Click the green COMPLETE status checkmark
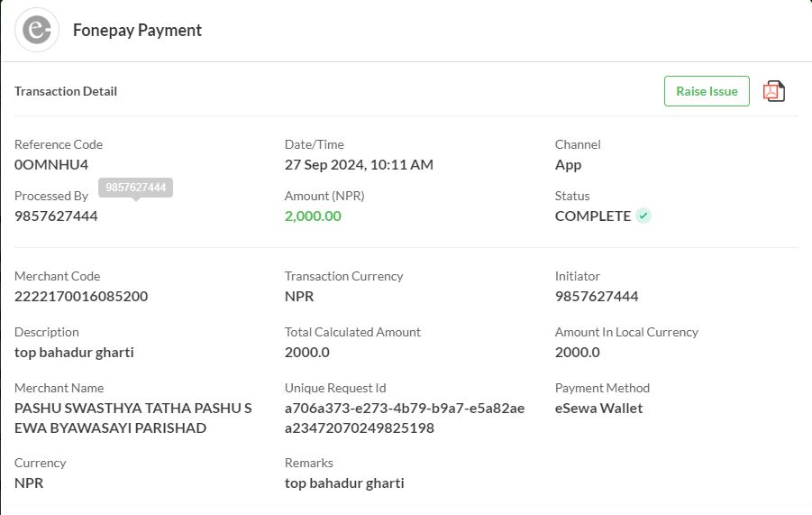This screenshot has height=515, width=812. click(x=643, y=216)
